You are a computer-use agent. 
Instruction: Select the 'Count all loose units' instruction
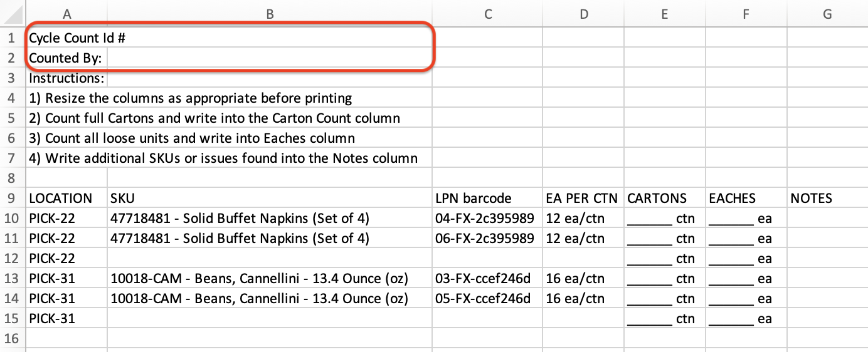point(192,138)
